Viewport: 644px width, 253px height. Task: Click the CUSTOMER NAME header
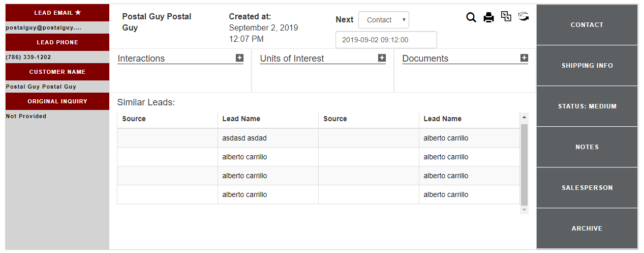[x=57, y=72]
